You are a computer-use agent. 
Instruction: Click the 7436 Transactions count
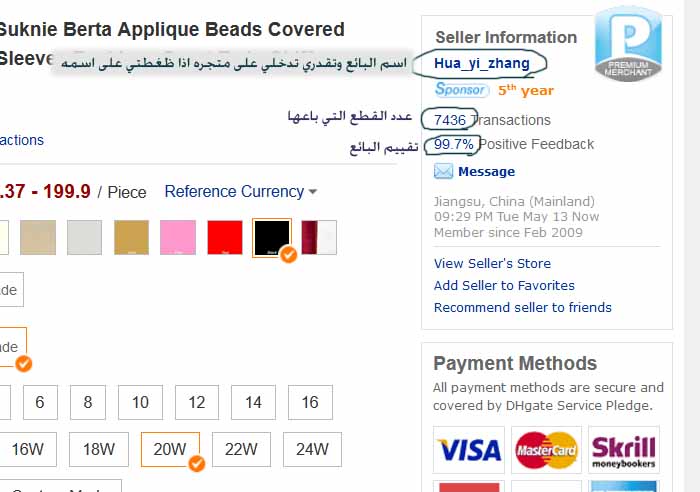tap(450, 120)
